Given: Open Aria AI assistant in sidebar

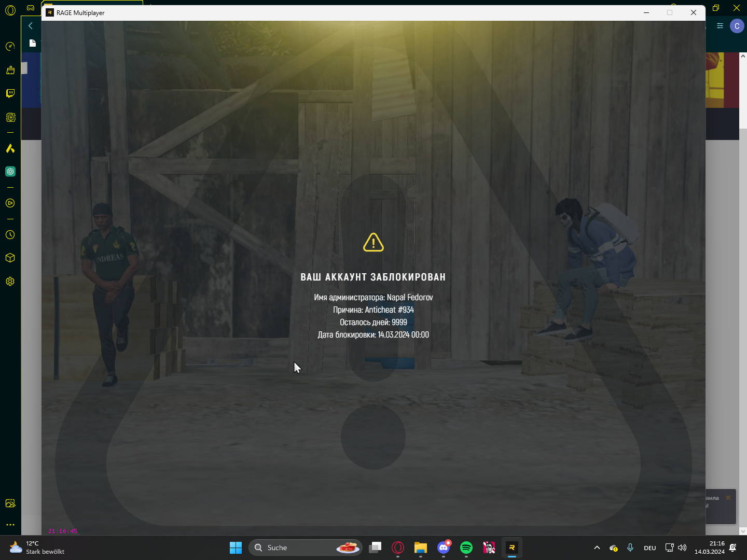Looking at the screenshot, I should [10, 149].
